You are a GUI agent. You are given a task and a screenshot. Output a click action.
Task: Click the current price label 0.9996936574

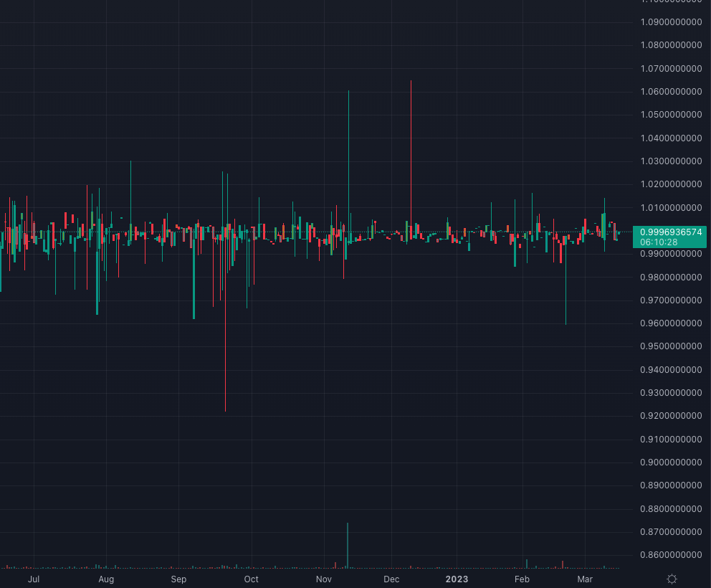tap(671, 232)
